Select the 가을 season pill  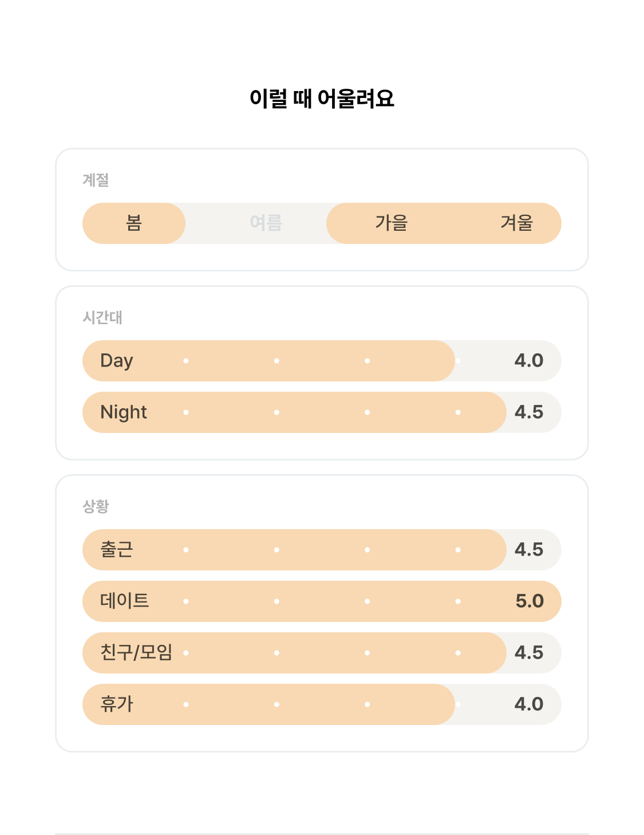[x=392, y=223]
